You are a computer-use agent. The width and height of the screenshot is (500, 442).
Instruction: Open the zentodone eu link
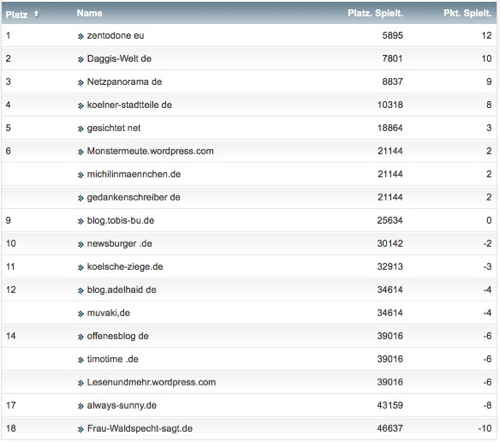pyautogui.click(x=115, y=35)
